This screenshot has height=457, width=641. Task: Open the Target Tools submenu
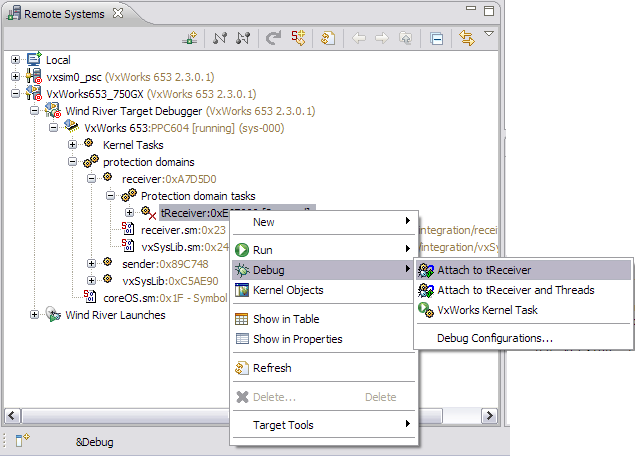(323, 425)
